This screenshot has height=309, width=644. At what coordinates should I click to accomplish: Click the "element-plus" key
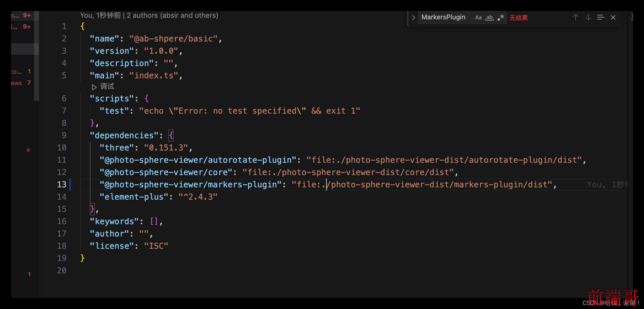click(134, 197)
